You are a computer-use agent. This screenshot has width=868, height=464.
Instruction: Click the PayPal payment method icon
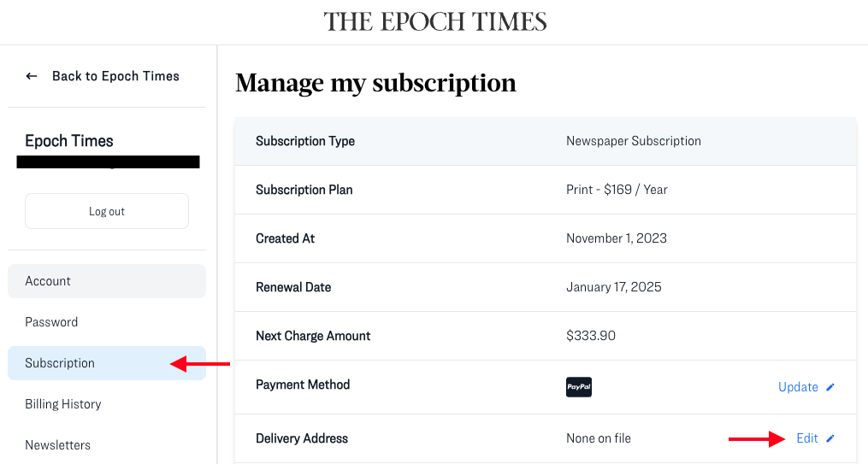pyautogui.click(x=579, y=387)
